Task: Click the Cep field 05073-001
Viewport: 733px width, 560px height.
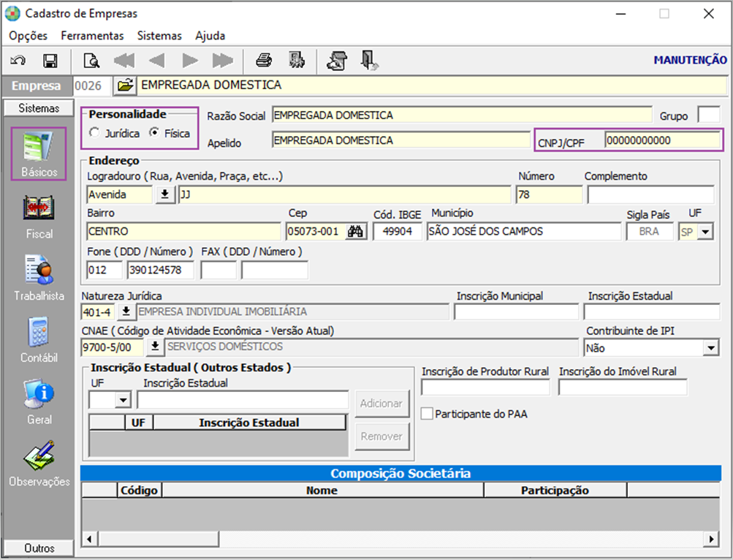Action: pos(316,232)
